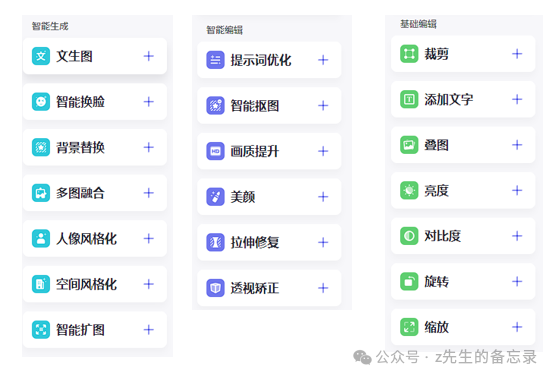Click the 智能扩图 expand icon
The width and height of the screenshot is (555, 379).
[41, 330]
